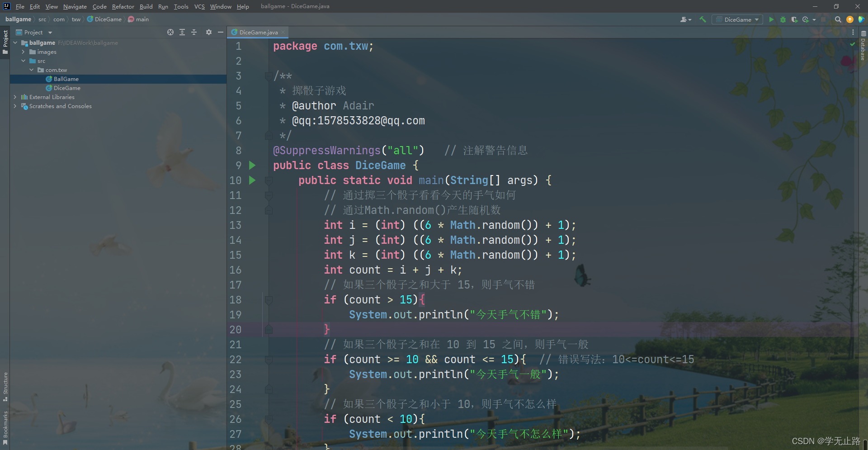This screenshot has width=868, height=450.
Task: Click the 'package com.txw;' line
Action: coord(323,46)
